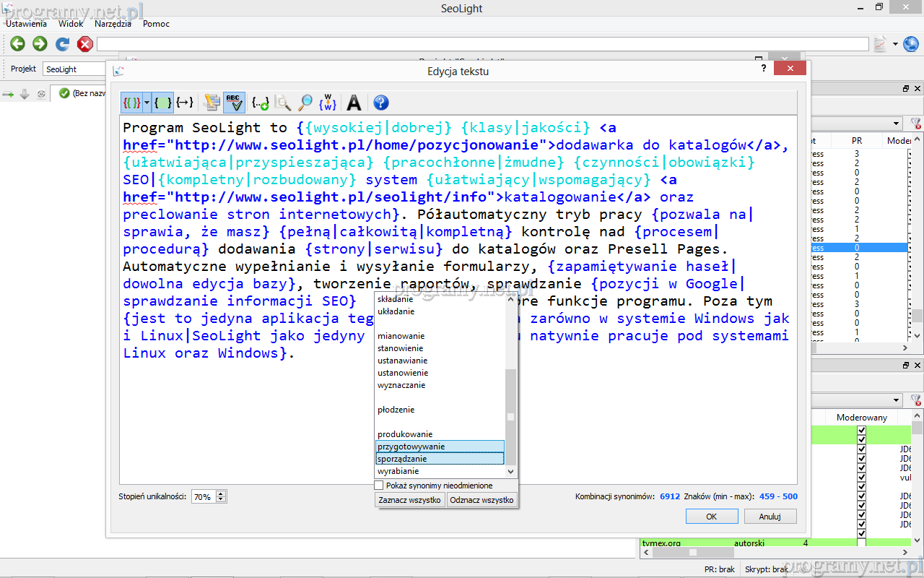This screenshot has height=578, width=924.
Task: Open the large letter A font icon
Action: (354, 103)
